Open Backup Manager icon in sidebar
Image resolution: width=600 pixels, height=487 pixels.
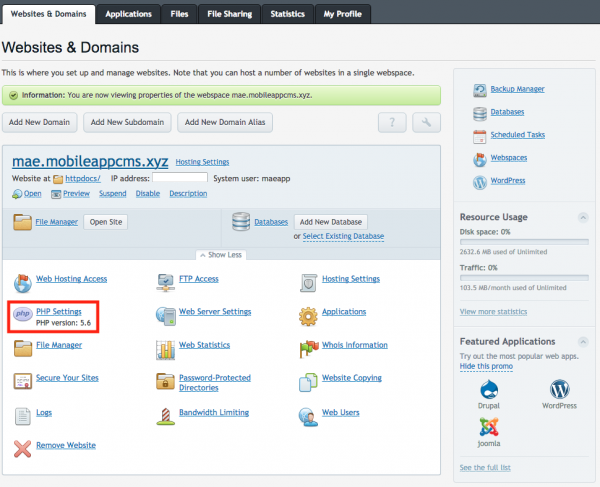(480, 89)
